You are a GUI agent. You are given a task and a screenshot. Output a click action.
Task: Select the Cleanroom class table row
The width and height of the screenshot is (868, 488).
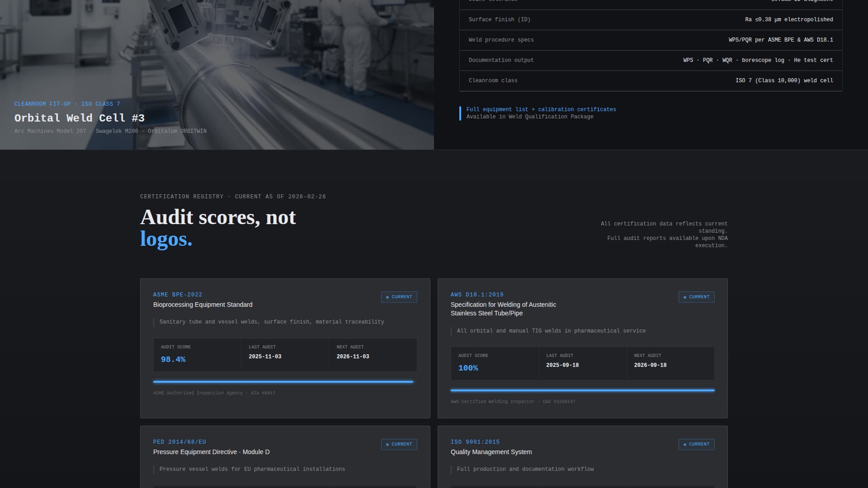click(651, 80)
